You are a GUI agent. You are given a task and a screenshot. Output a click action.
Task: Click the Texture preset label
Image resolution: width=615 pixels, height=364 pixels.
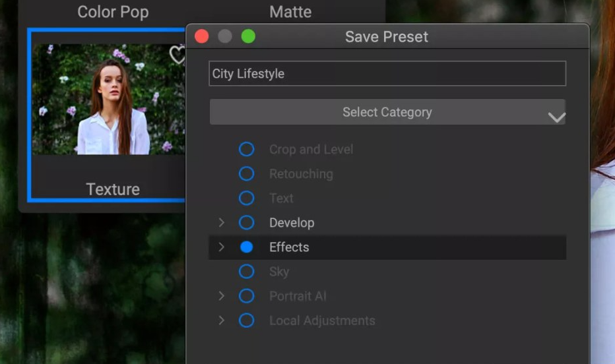pyautogui.click(x=113, y=189)
